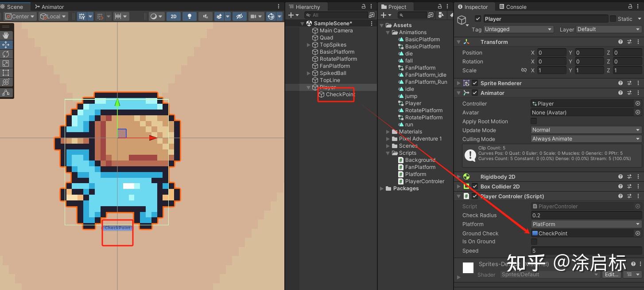Click the Hierarchy search field
The image size is (644, 290).
pyautogui.click(x=336, y=15)
